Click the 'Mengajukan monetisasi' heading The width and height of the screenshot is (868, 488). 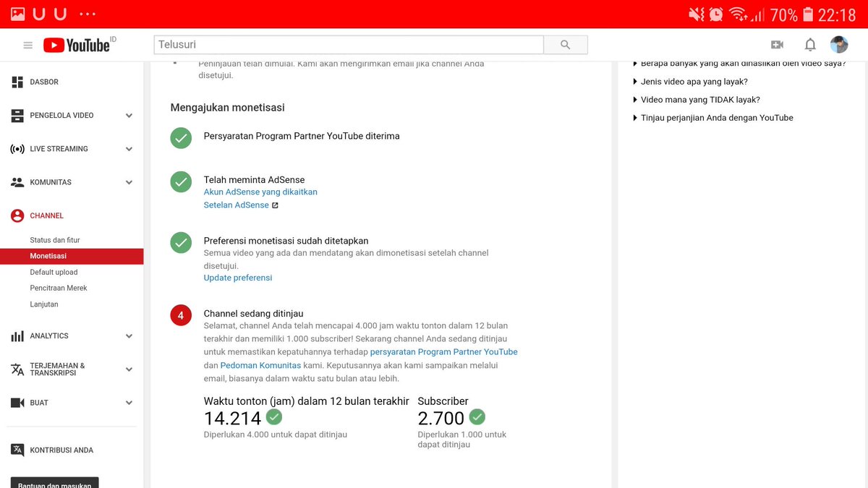[x=228, y=108]
